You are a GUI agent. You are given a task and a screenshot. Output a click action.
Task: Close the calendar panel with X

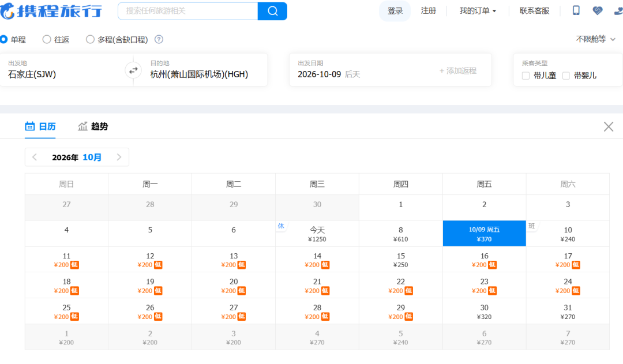point(609,127)
